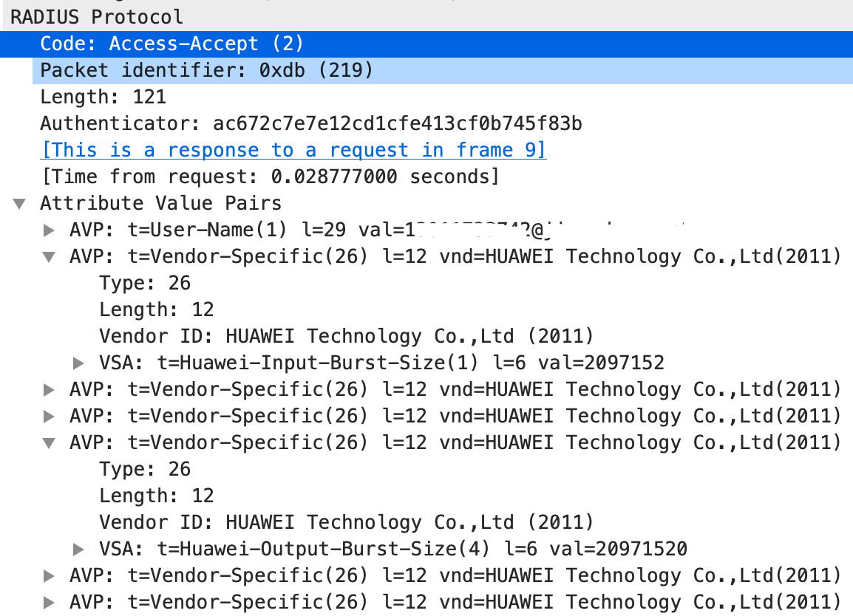
Task: Expand the Huawei-Input-Burst-Size VSA
Action: [x=78, y=363]
